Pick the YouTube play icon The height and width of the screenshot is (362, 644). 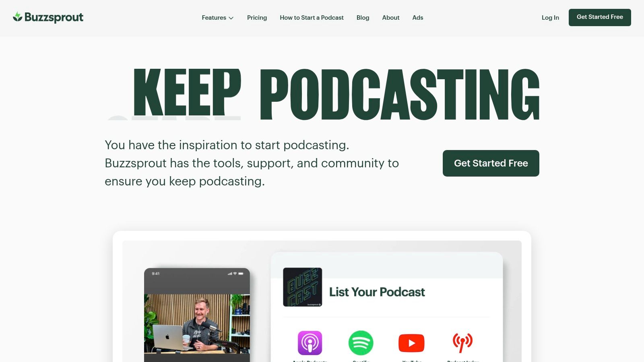click(x=411, y=343)
